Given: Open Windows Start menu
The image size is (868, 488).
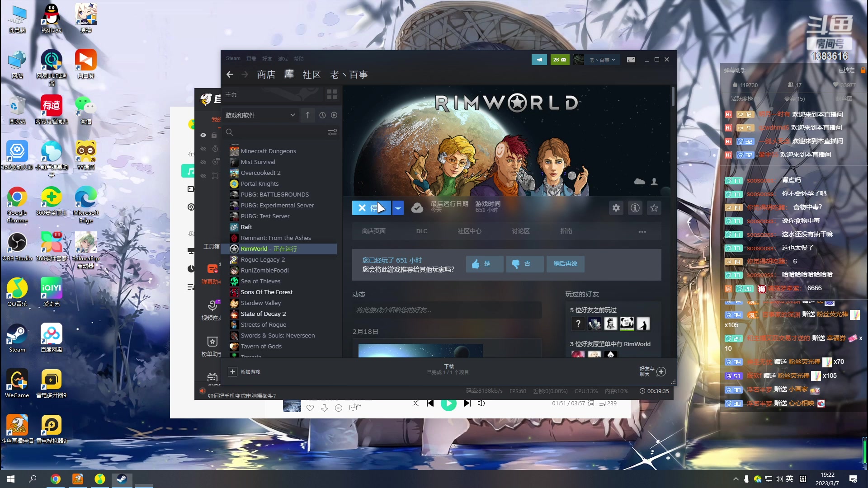Looking at the screenshot, I should pyautogui.click(x=11, y=479).
